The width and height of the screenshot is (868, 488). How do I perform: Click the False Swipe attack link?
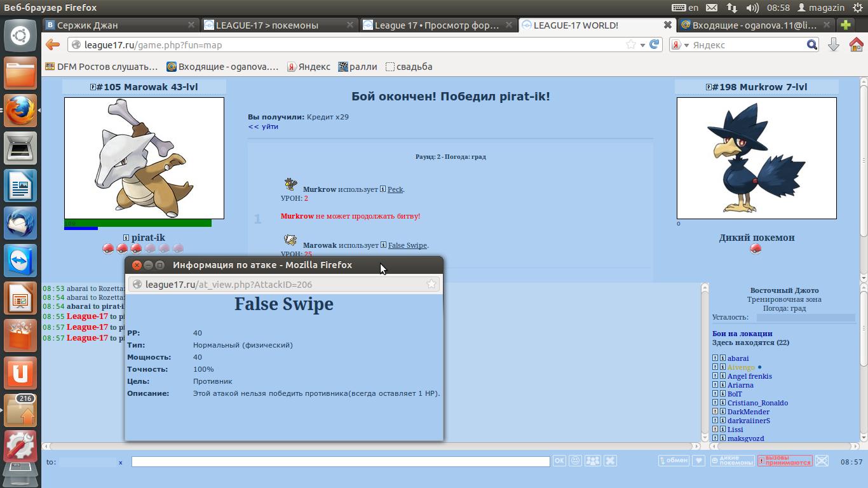point(407,245)
